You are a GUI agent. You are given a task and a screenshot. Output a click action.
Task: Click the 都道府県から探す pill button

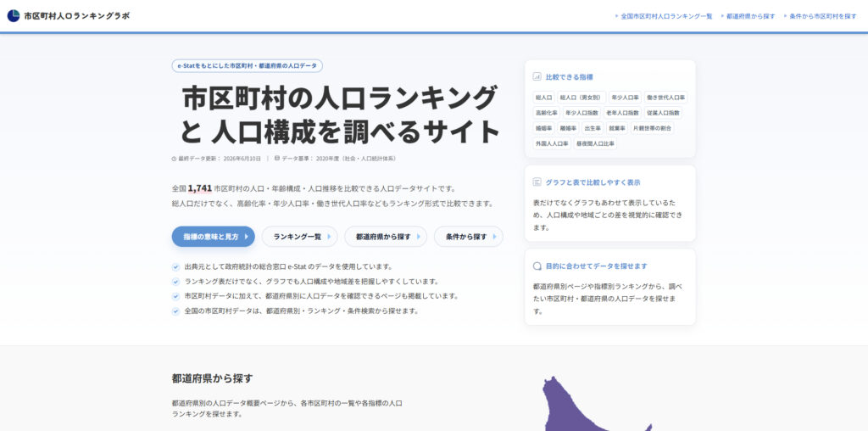point(386,237)
